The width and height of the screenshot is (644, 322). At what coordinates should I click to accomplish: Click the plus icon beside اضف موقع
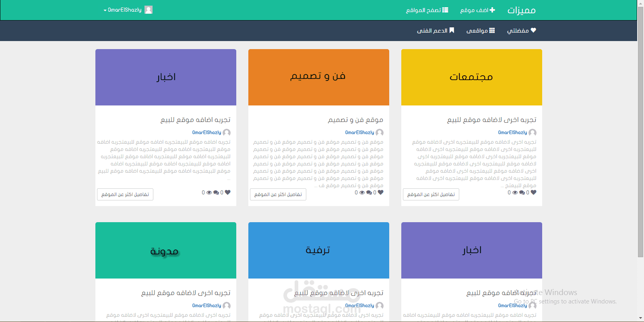pos(492,10)
